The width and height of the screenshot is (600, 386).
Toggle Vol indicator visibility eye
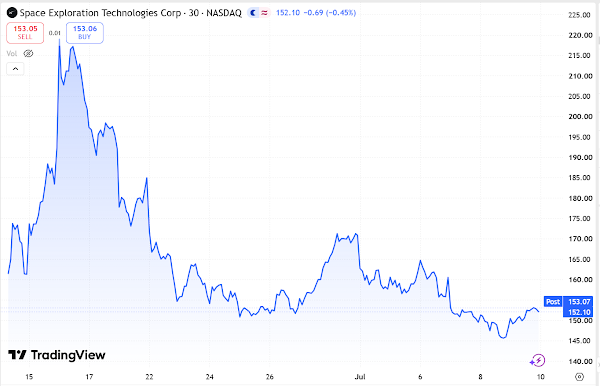pos(28,54)
